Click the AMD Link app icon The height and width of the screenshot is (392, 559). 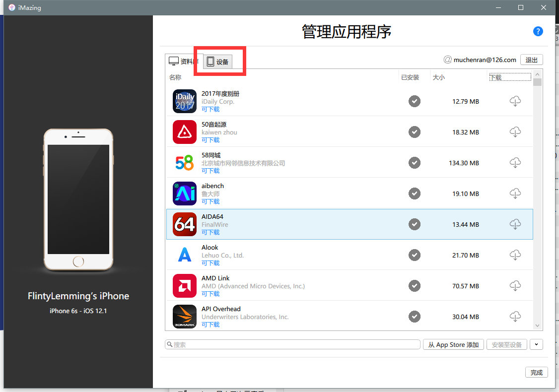tap(185, 286)
